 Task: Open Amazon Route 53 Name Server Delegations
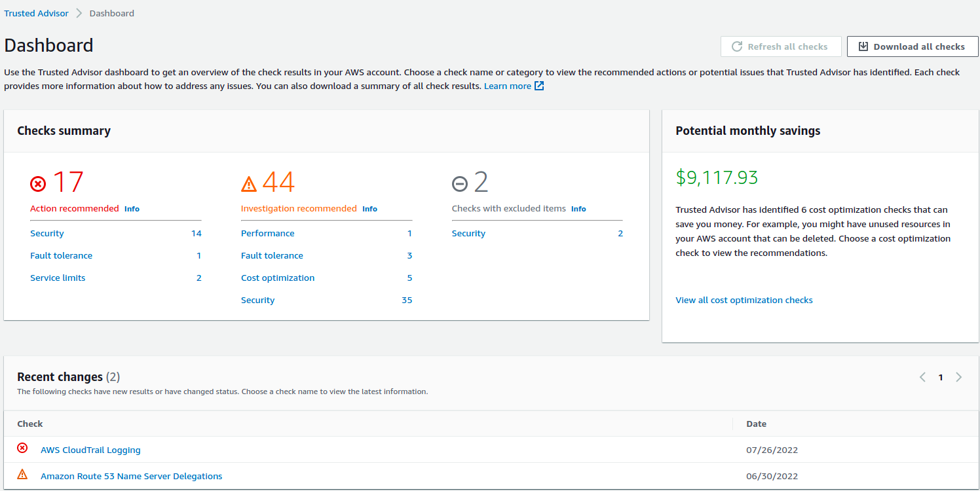click(x=131, y=477)
